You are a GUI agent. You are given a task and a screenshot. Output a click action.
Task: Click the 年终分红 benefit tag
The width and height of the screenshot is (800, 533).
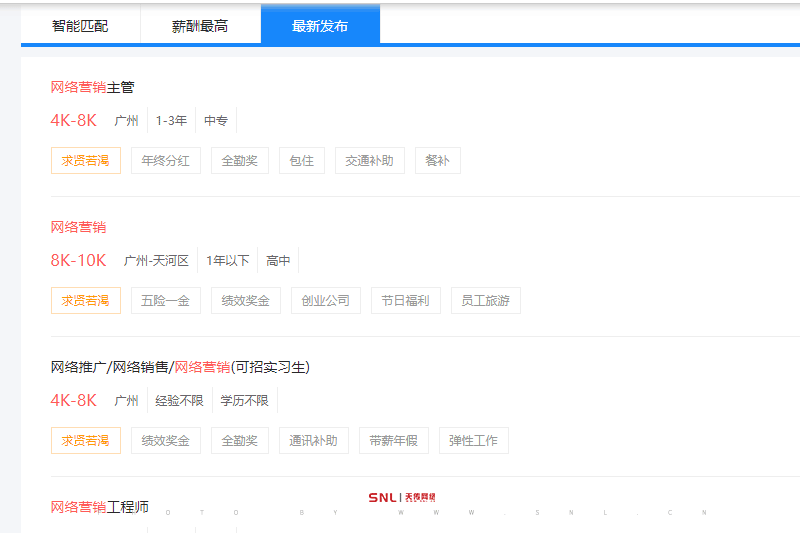pos(165,160)
